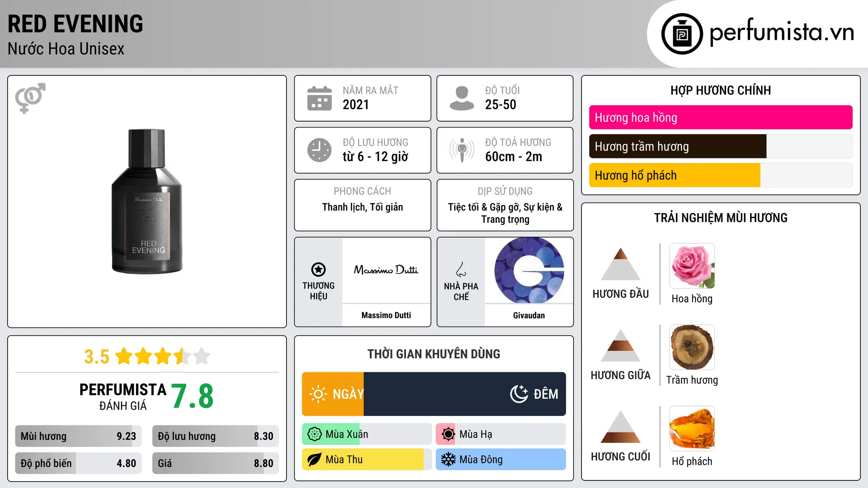Click the Hương hổ phách yellow accord bar
This screenshot has width=868, height=488.
coord(721,175)
